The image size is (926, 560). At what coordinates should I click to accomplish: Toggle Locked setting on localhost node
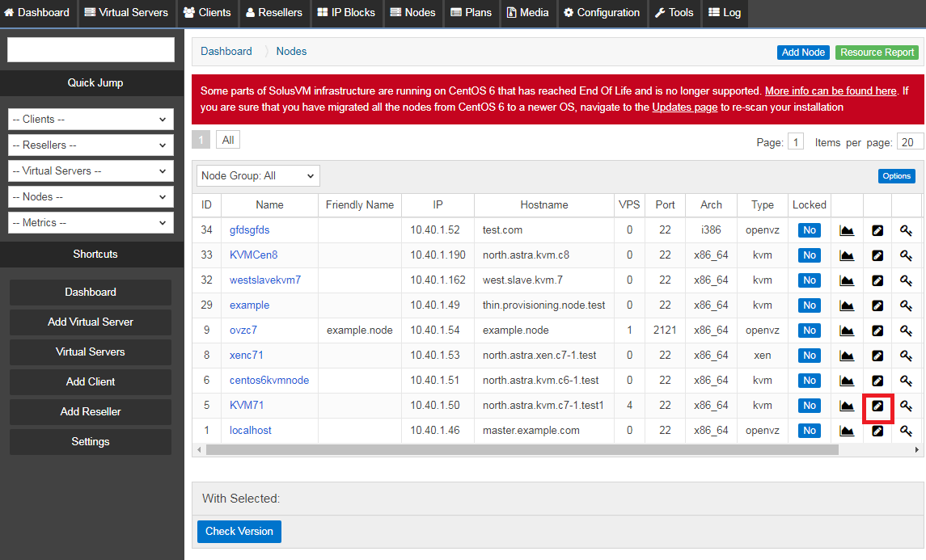(x=809, y=431)
